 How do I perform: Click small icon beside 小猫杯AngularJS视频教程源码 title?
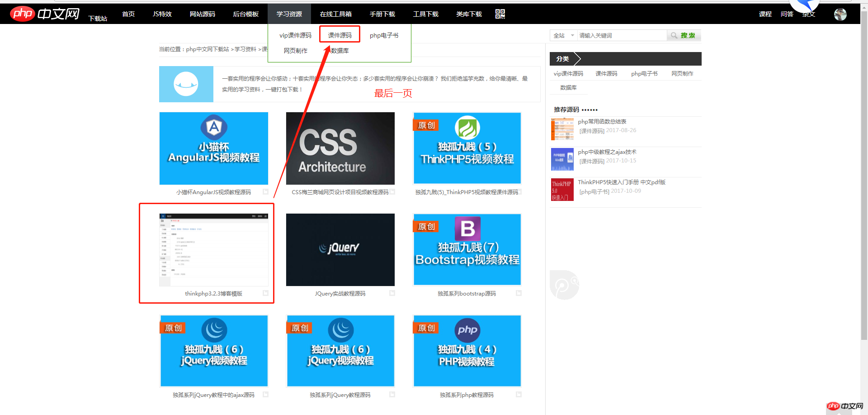(x=266, y=192)
